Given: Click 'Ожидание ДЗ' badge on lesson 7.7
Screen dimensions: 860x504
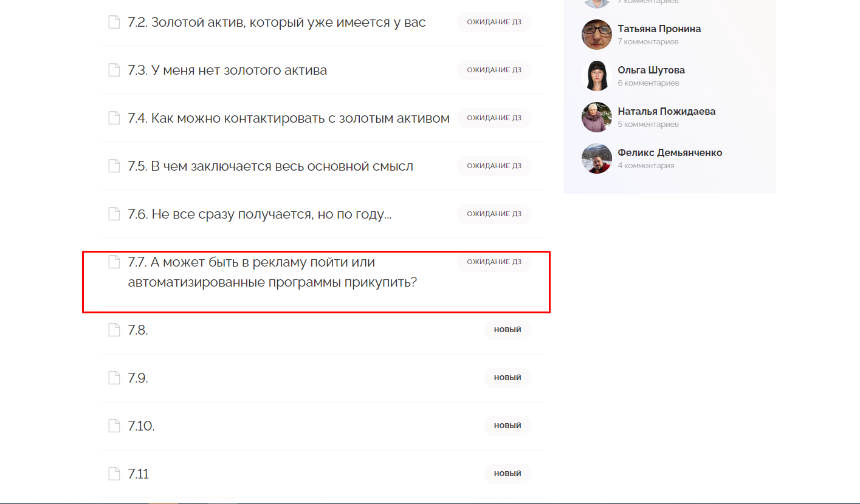Looking at the screenshot, I should coord(494,262).
